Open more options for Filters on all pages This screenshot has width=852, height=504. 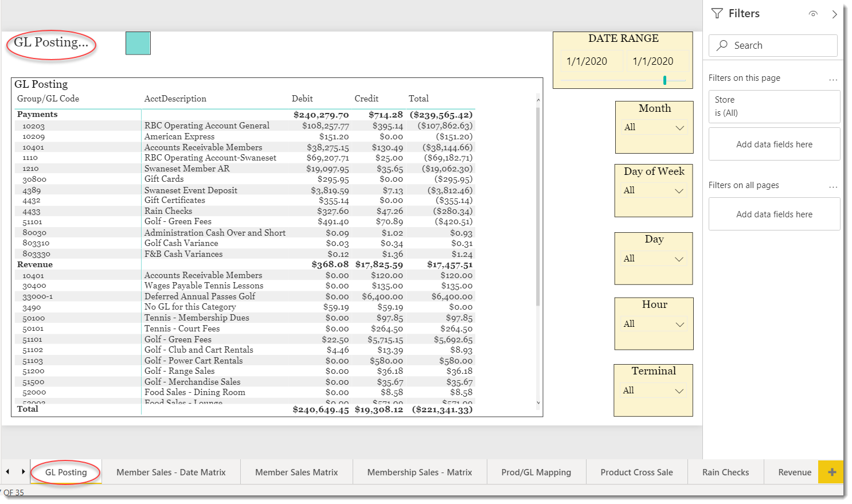tap(833, 186)
